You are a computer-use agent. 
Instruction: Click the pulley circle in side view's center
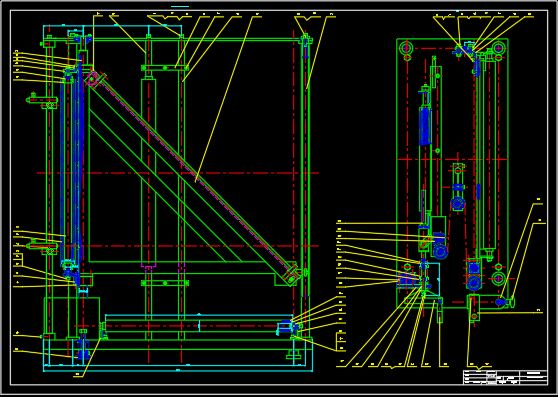458,205
